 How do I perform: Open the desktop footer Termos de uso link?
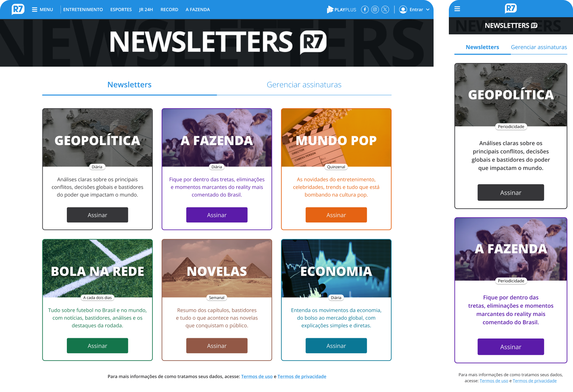pyautogui.click(x=257, y=376)
